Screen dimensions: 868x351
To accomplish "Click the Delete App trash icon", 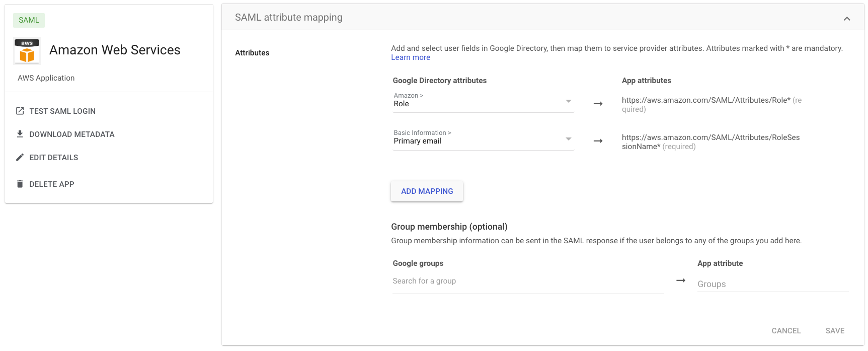I will (x=20, y=184).
